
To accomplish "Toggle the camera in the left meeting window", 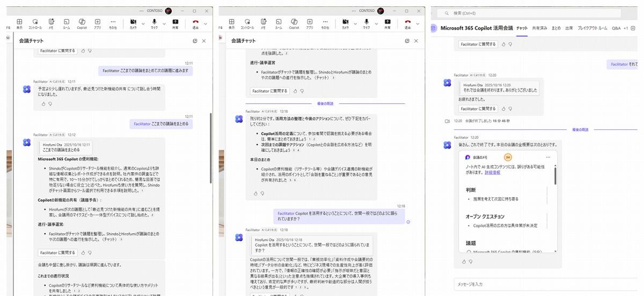I will pos(133,23).
